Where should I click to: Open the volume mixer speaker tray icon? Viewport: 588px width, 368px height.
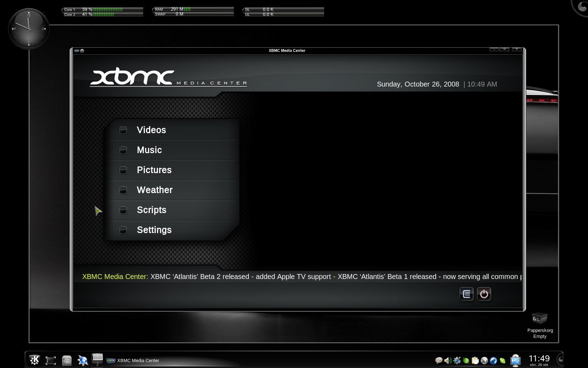coord(448,360)
